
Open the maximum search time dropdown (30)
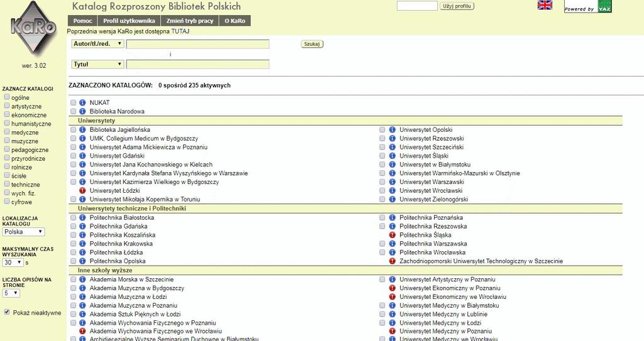pos(13,263)
